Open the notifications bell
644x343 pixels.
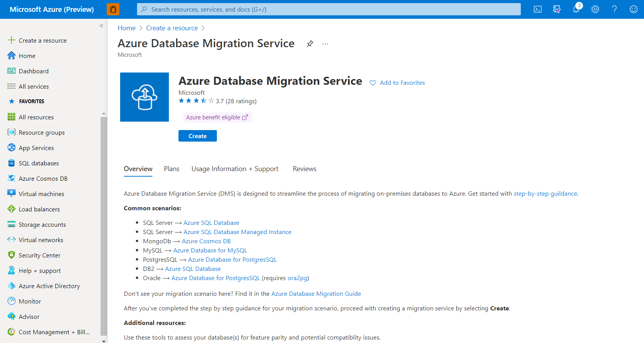click(x=576, y=9)
